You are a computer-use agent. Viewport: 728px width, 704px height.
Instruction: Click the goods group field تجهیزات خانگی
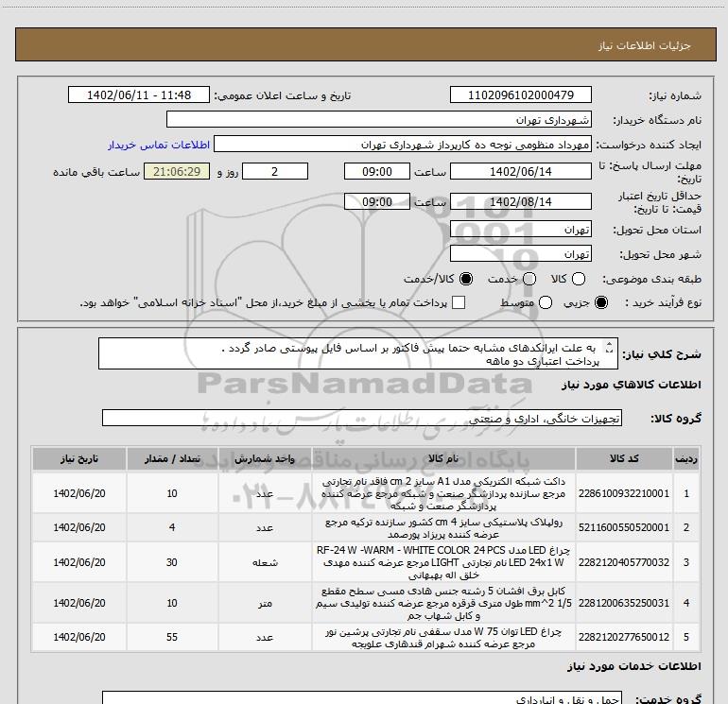(362, 418)
